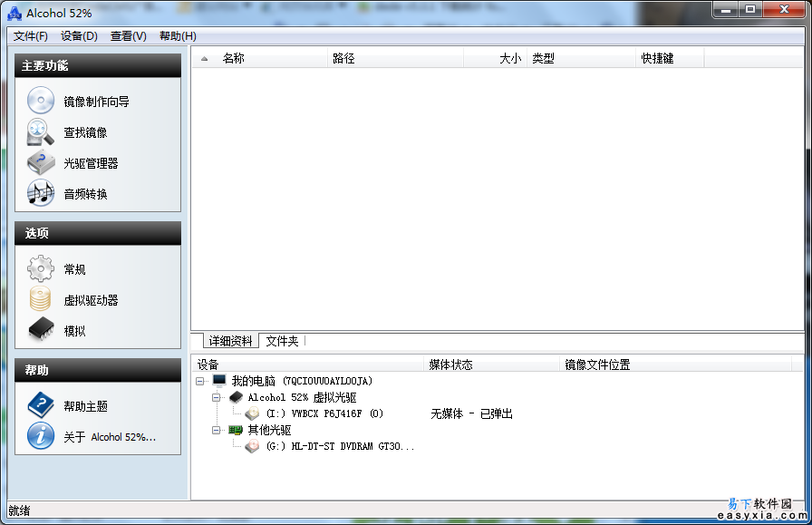Collapse the 其他光驱 tree node

point(217,430)
